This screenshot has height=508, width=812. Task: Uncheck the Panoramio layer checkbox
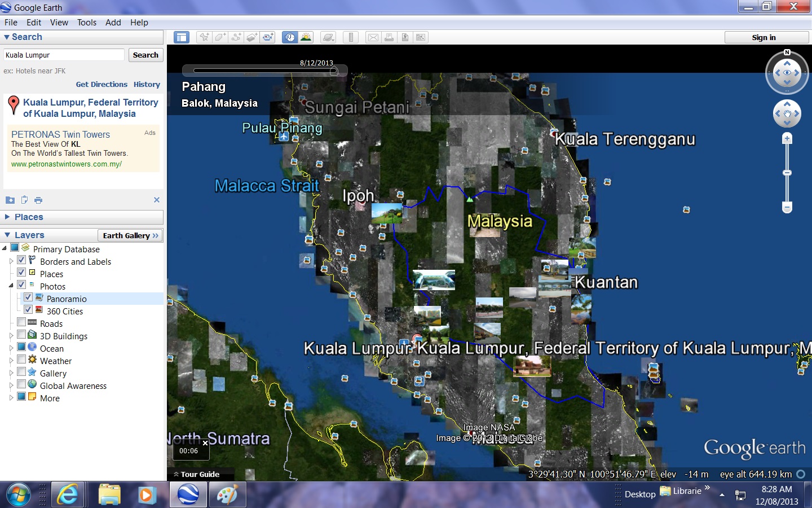pos(28,297)
